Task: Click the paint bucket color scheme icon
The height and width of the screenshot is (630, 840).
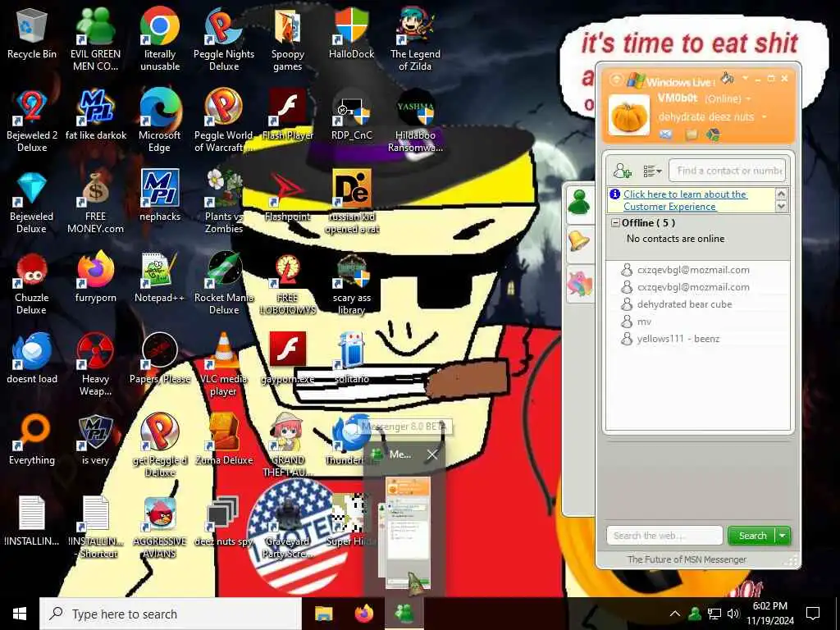Action: pos(727,79)
